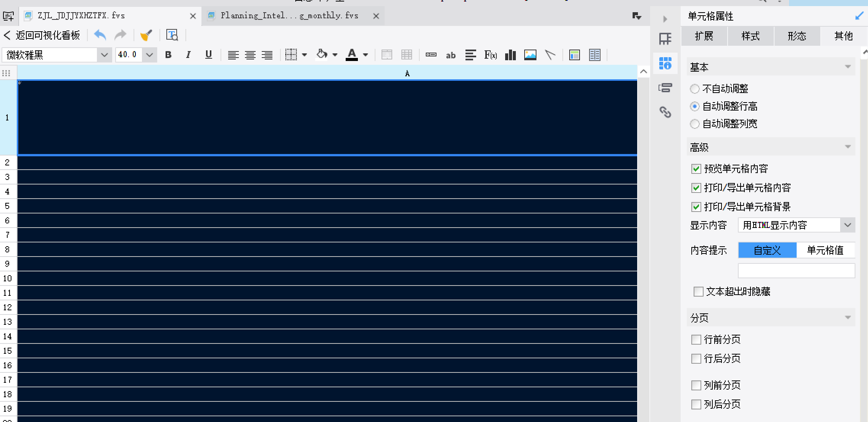The height and width of the screenshot is (422, 868).
Task: Insert slash line icon
Action: point(550,55)
